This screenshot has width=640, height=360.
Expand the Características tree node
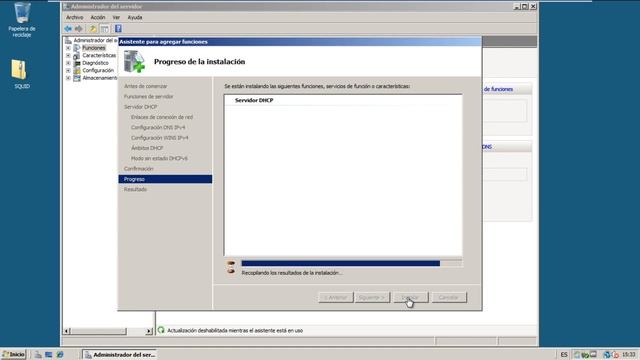[68, 56]
